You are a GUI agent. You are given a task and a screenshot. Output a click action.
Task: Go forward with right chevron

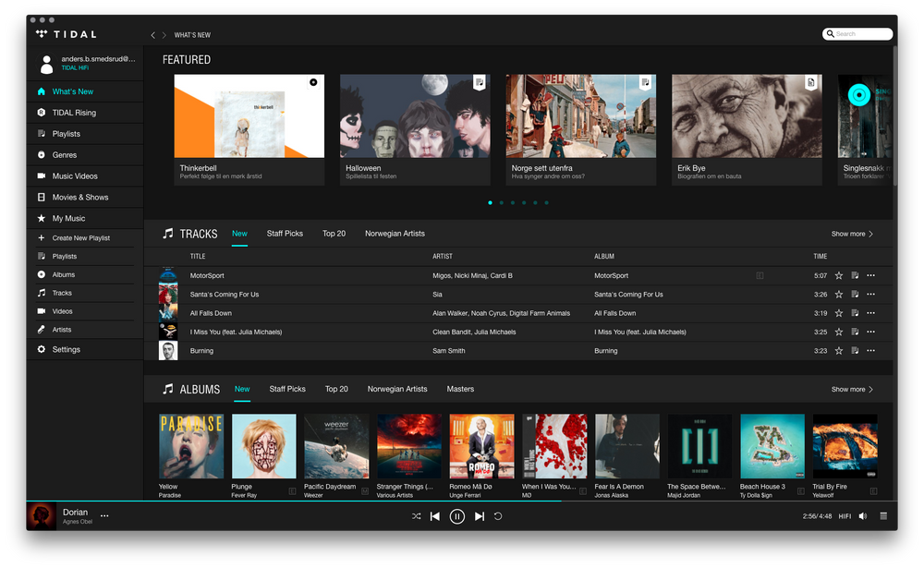coord(164,35)
